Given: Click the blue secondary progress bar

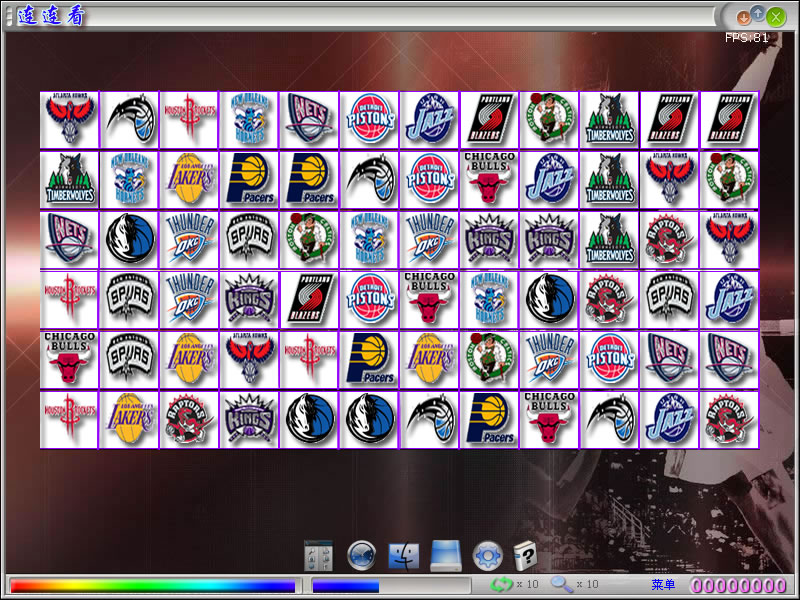Looking at the screenshot, I should 391,585.
